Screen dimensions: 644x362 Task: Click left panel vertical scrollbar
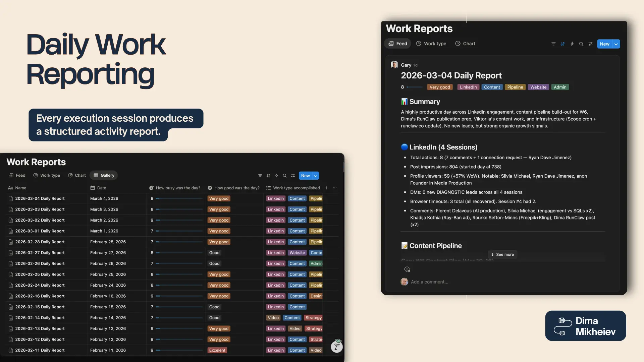tap(343, 167)
